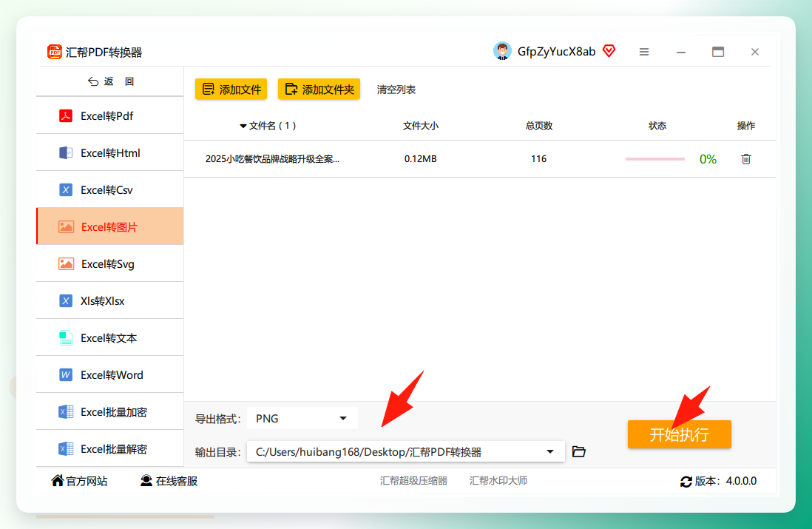Open the hamburger menu in title bar
Screen dimensions: 812x529
coord(644,52)
